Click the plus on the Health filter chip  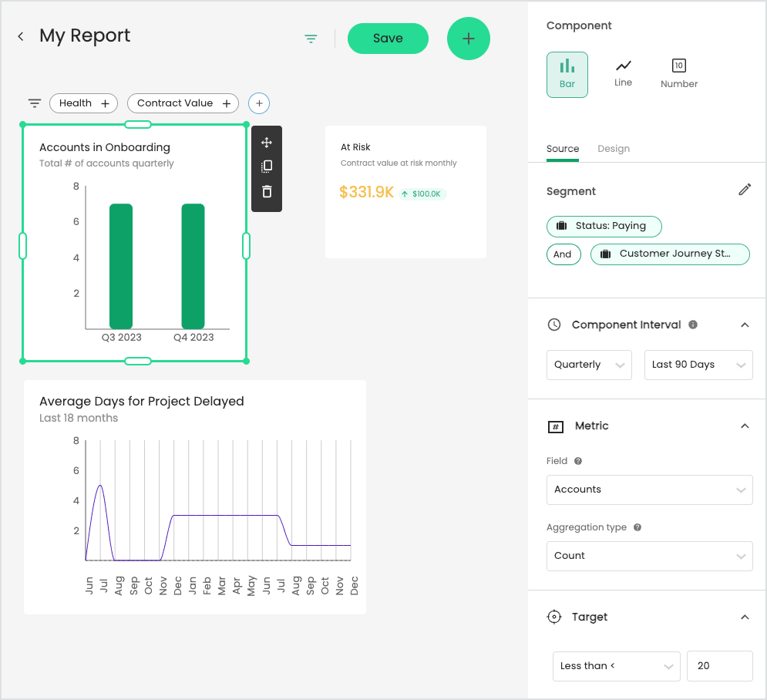(x=105, y=103)
